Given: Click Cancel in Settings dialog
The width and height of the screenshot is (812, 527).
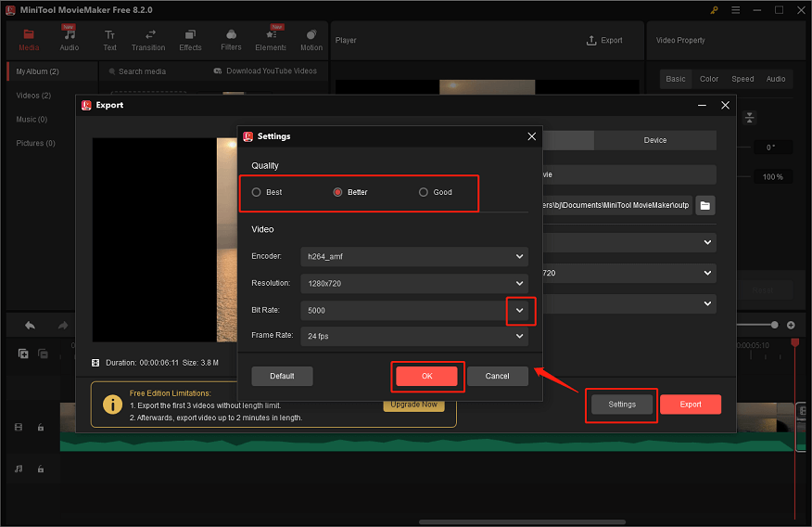Looking at the screenshot, I should click(x=497, y=376).
